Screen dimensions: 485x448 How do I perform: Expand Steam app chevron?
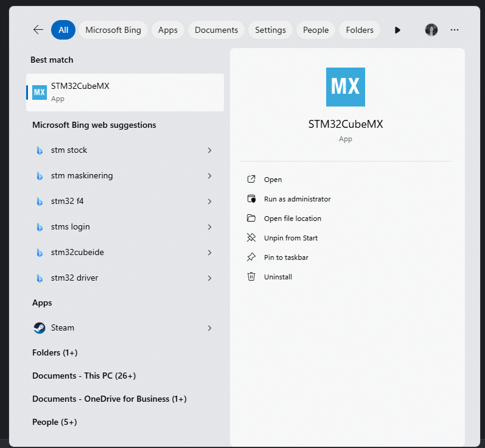click(x=209, y=328)
